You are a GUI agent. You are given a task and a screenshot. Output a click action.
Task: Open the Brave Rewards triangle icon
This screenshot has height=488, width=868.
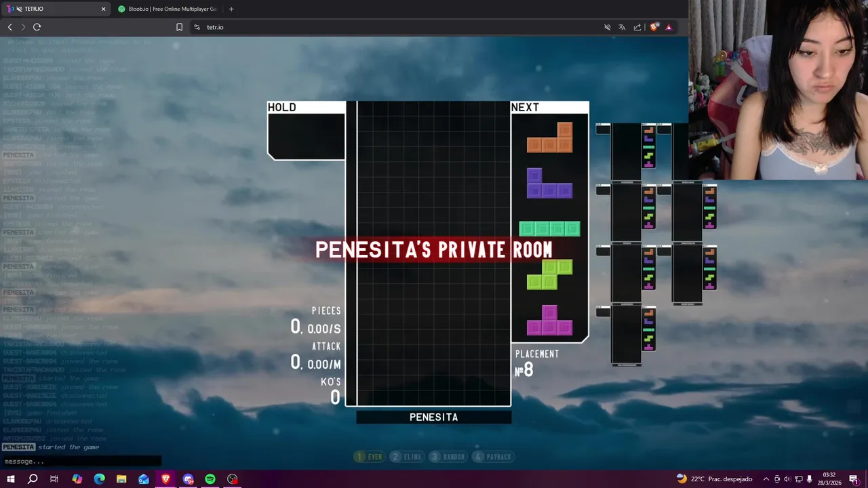coord(669,27)
